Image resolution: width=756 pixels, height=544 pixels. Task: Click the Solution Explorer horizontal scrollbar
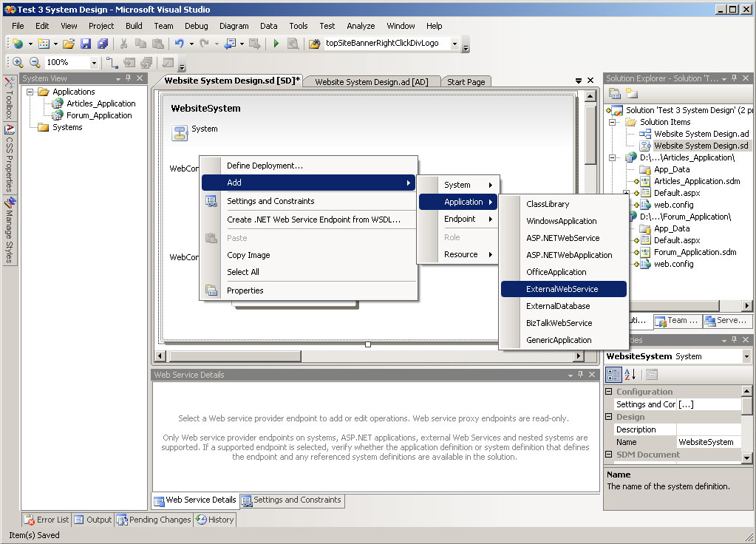click(675, 306)
